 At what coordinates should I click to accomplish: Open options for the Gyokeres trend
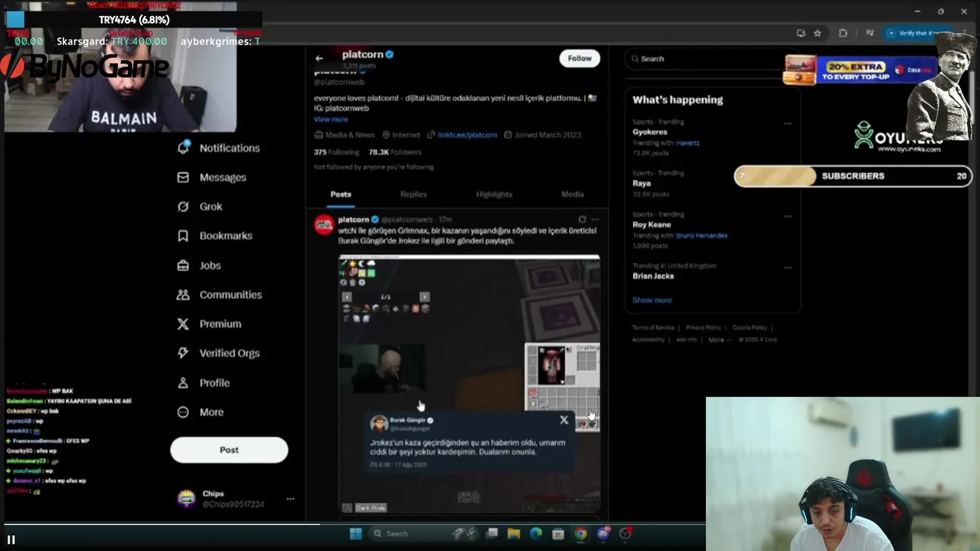click(x=787, y=123)
